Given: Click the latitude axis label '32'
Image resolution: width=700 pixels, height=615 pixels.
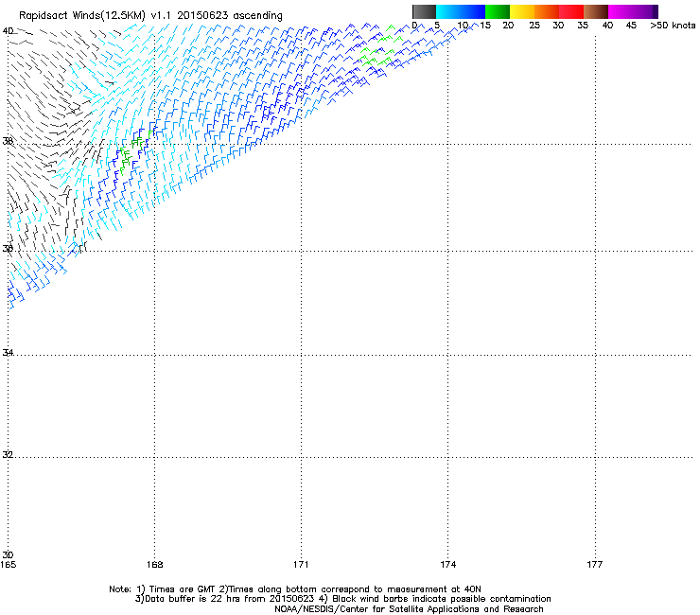Looking at the screenshot, I should tap(8, 455).
